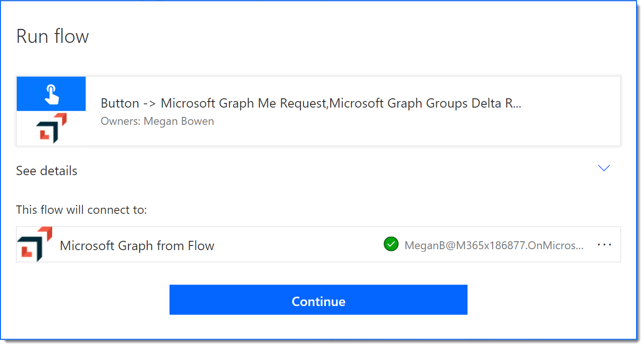Viewport: 644px width, 347px height.
Task: Click the Owners: Megan Bowen text
Action: pos(157,121)
